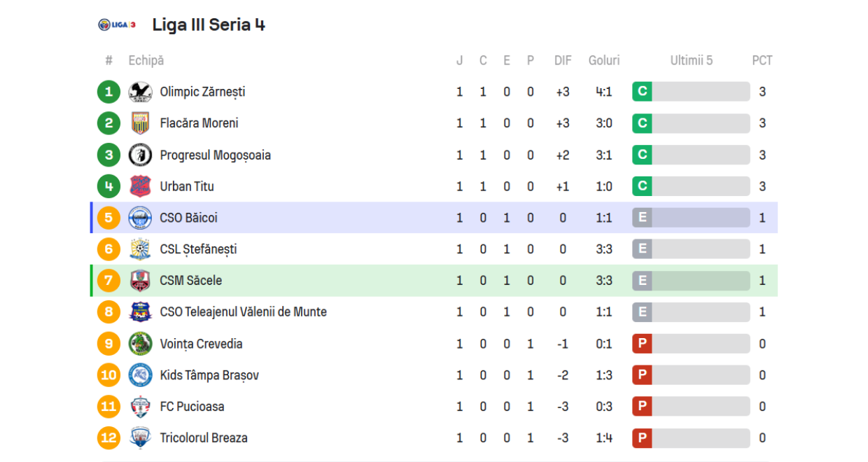868x462 pixels.
Task: Click Urban Titu team crest
Action: click(140, 186)
